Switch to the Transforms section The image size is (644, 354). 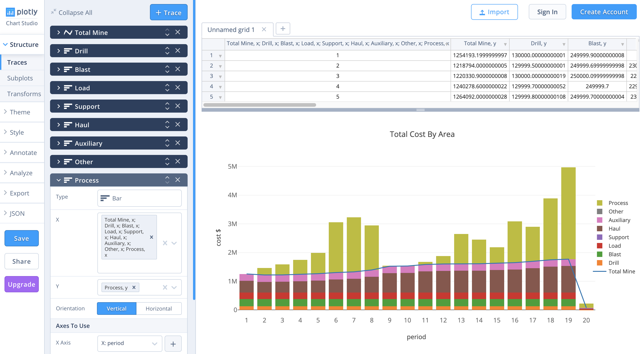[x=24, y=94]
